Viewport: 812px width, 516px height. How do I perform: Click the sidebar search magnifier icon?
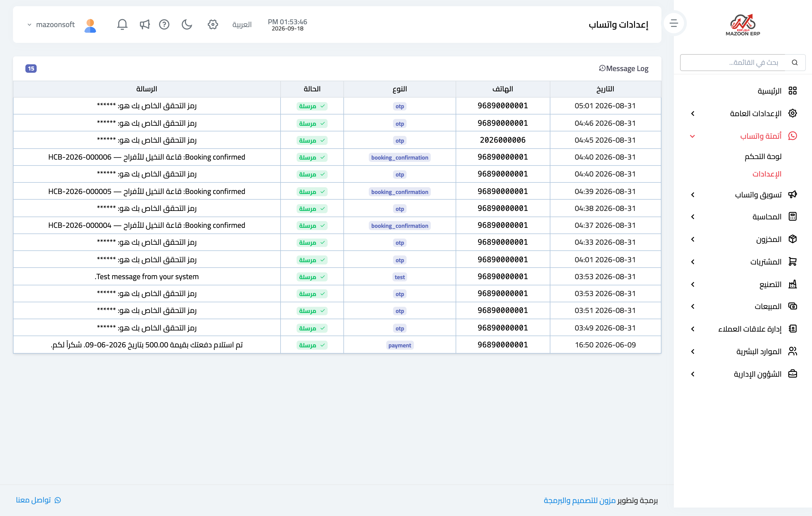click(795, 62)
